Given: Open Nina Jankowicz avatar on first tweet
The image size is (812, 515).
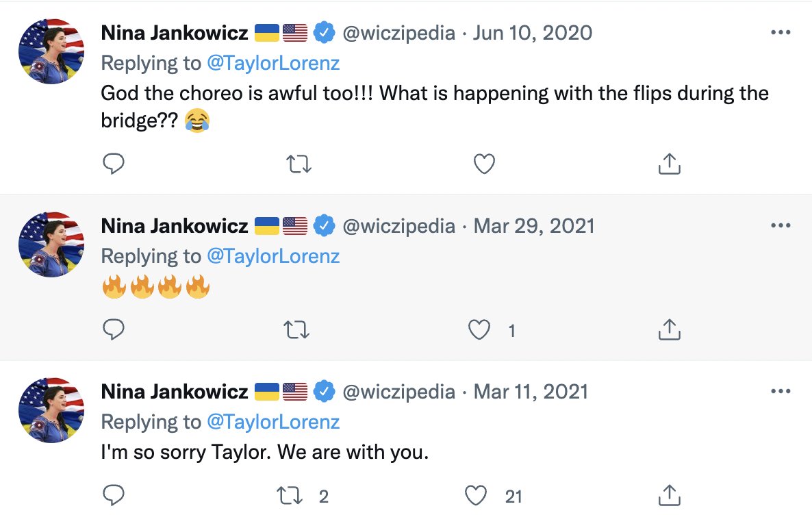Looking at the screenshot, I should (51, 51).
